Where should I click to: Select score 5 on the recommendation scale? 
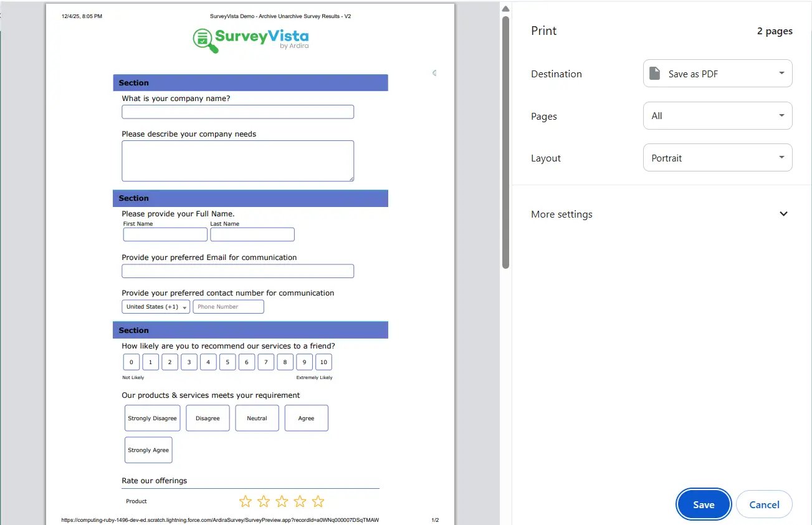(227, 362)
